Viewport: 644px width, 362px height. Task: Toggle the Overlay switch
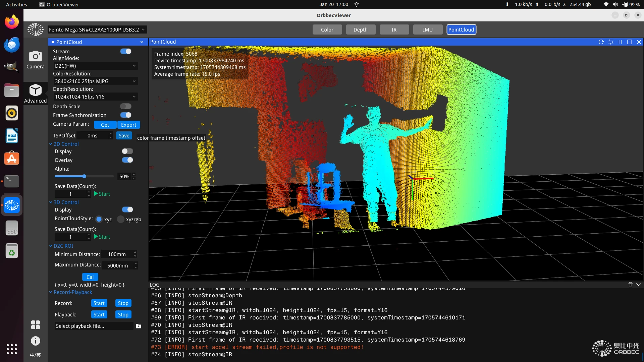(127, 160)
